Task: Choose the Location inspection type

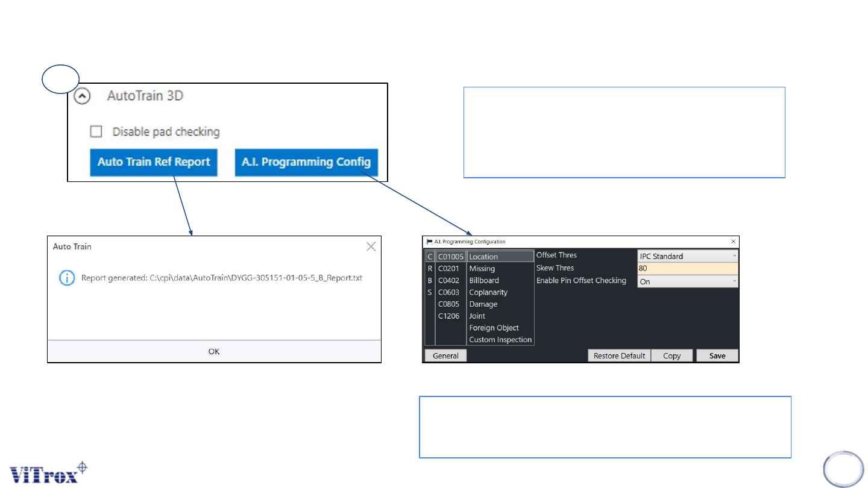Action: [500, 257]
